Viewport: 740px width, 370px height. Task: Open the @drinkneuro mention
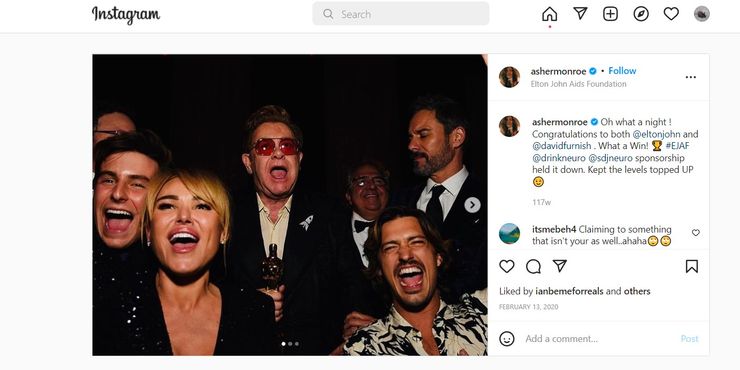click(x=559, y=158)
